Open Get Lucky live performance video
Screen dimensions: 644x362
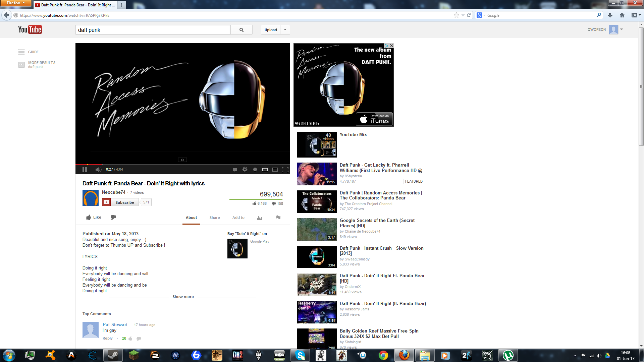381,168
